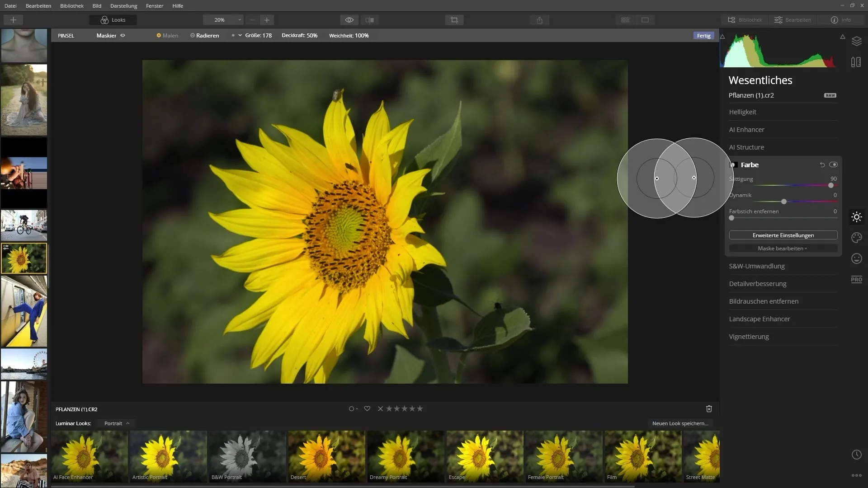868x488 pixels.
Task: Toggle the preview eye icon in toolbar
Action: click(349, 20)
